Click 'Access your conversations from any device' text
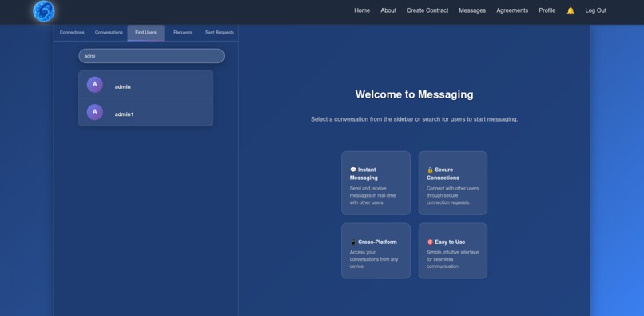 click(x=374, y=259)
